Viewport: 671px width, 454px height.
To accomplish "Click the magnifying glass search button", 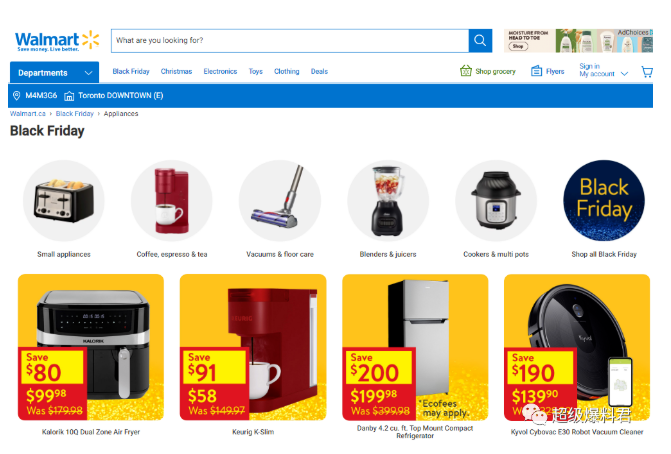I will click(x=480, y=41).
